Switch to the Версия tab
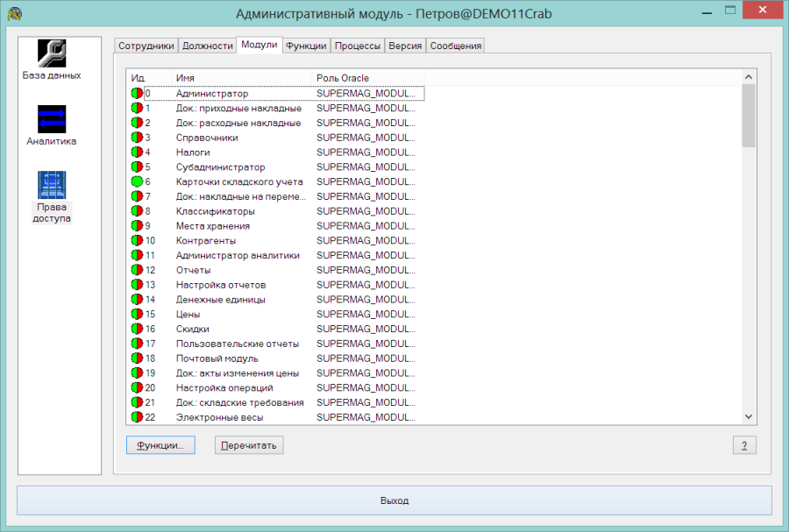This screenshot has width=789, height=532. (405, 46)
